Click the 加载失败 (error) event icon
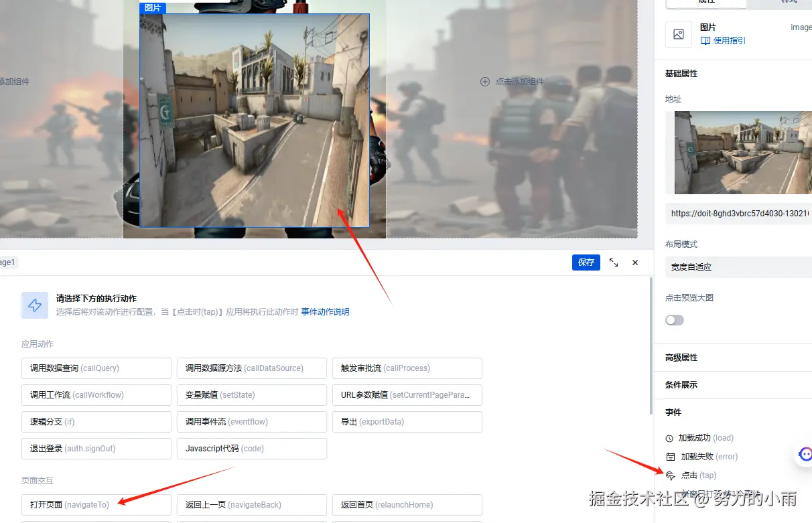 point(670,457)
